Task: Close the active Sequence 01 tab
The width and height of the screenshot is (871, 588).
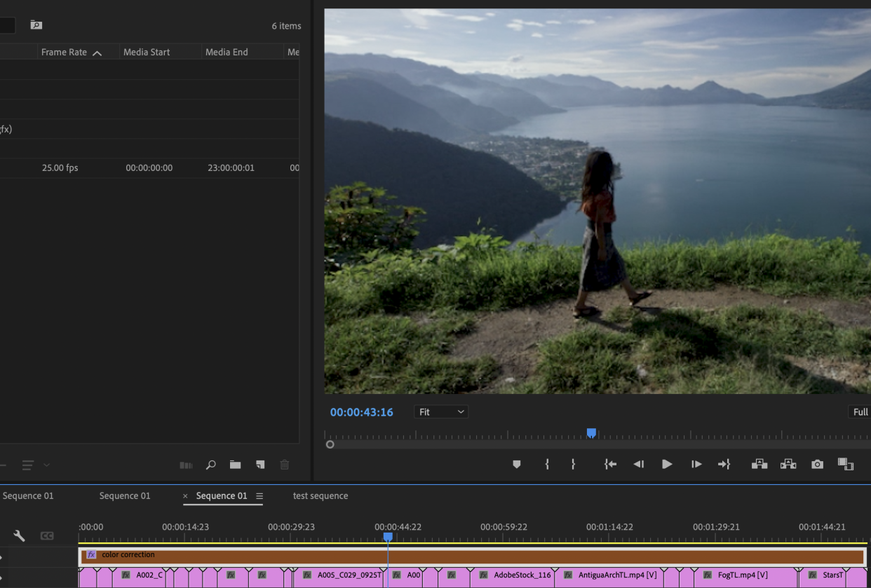Action: [x=185, y=495]
